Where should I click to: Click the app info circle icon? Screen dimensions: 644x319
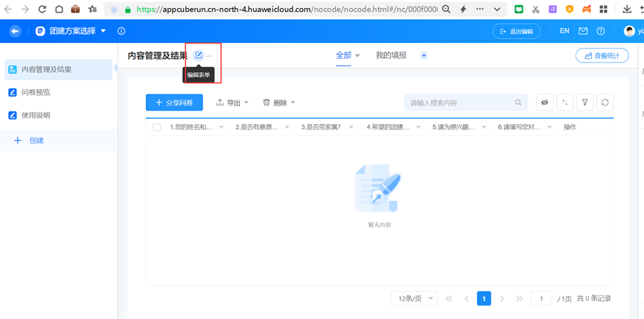(x=121, y=31)
